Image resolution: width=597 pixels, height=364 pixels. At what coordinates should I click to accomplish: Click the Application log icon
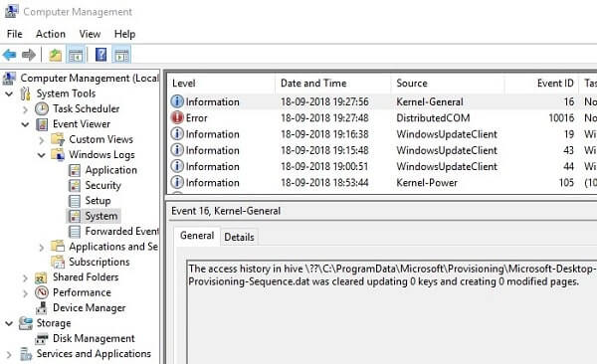(75, 170)
